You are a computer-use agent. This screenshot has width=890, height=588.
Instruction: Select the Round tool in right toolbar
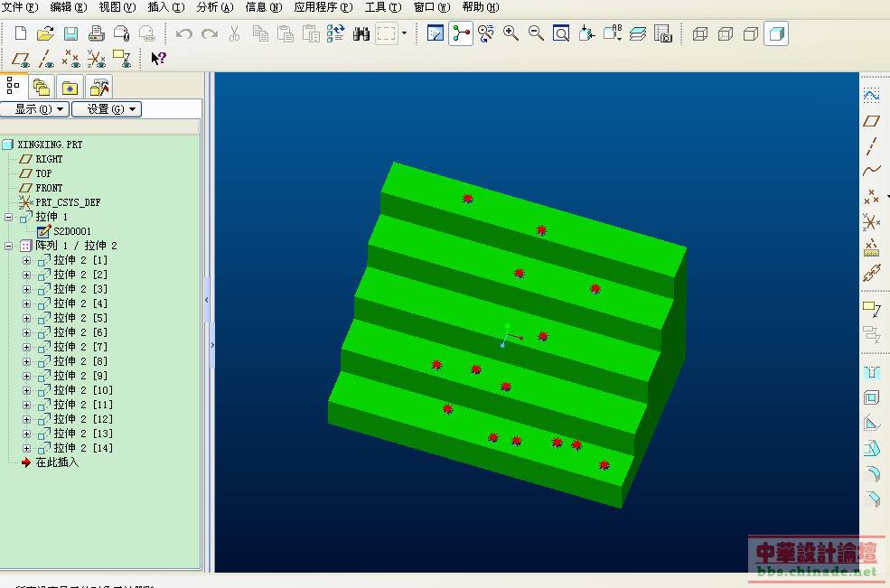[871, 473]
